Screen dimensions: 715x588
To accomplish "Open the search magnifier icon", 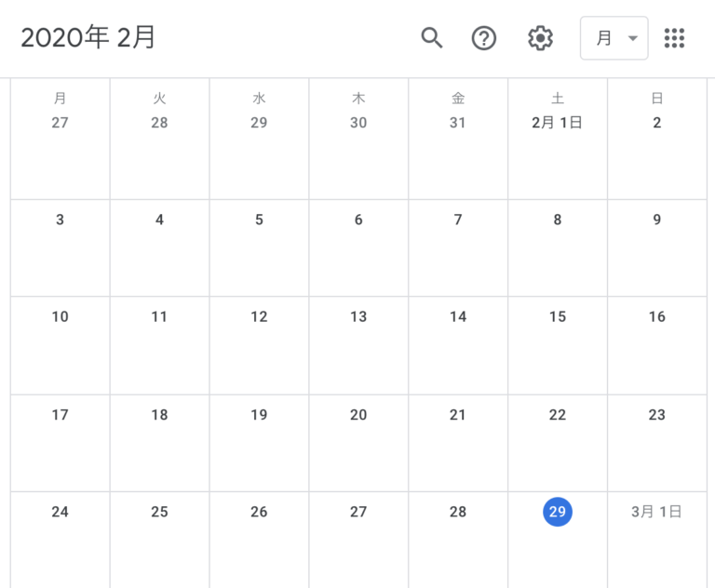I will [x=431, y=38].
